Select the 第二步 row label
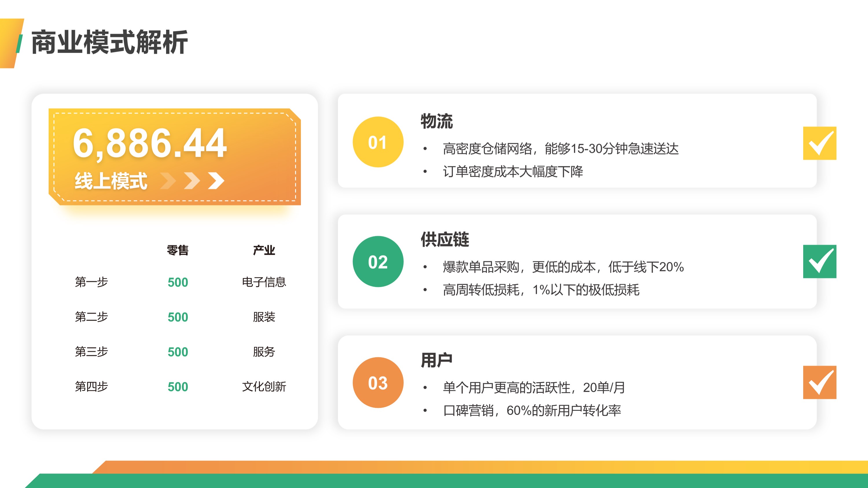This screenshot has width=868, height=488. click(x=91, y=317)
